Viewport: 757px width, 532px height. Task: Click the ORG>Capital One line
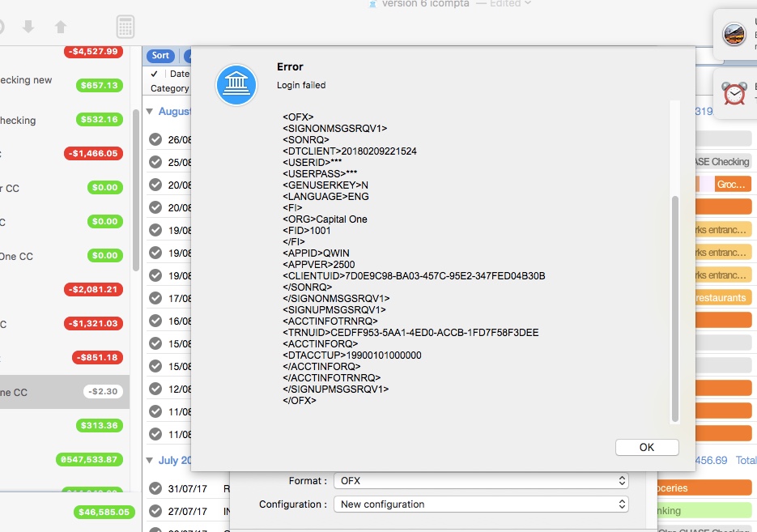point(325,219)
